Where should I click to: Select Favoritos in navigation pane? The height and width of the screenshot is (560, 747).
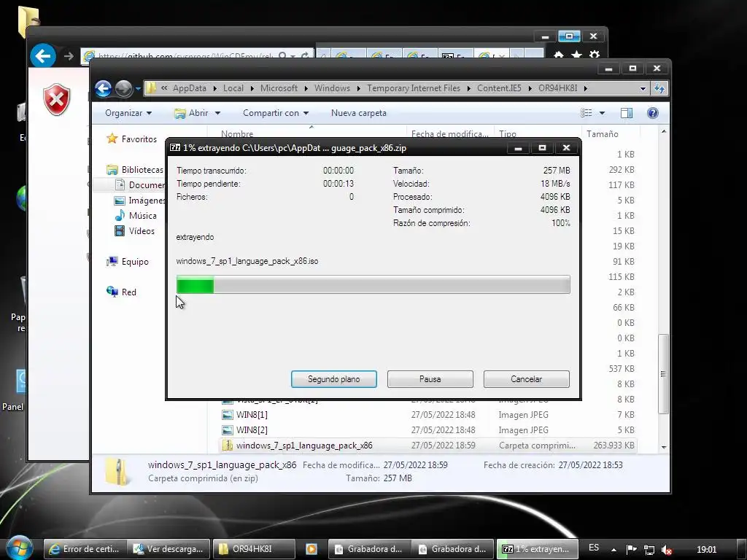132,139
